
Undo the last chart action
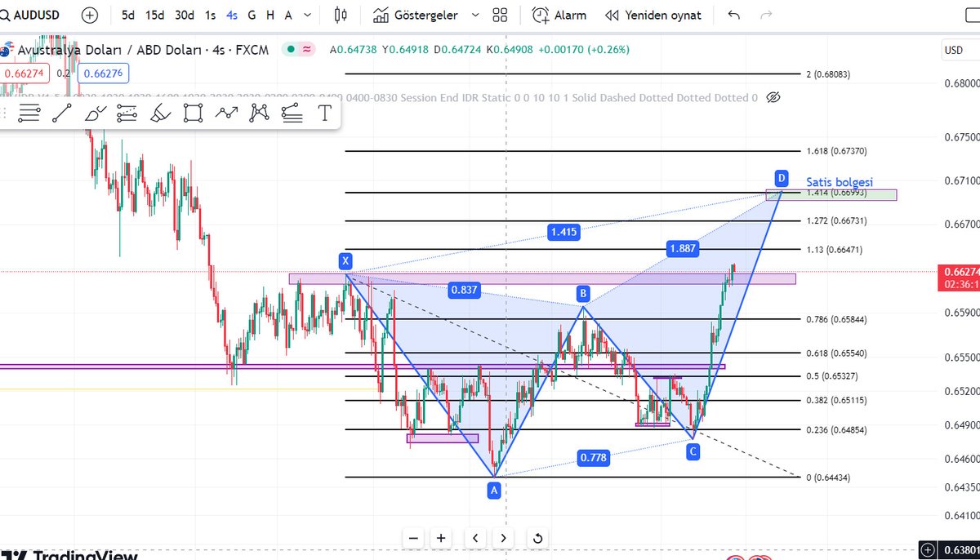pos(734,15)
